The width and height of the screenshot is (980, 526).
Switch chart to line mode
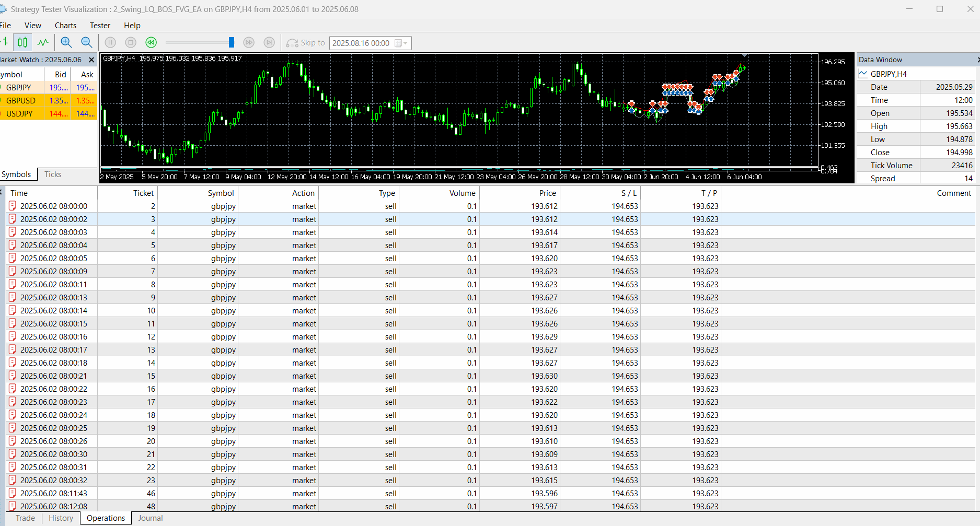click(43, 43)
